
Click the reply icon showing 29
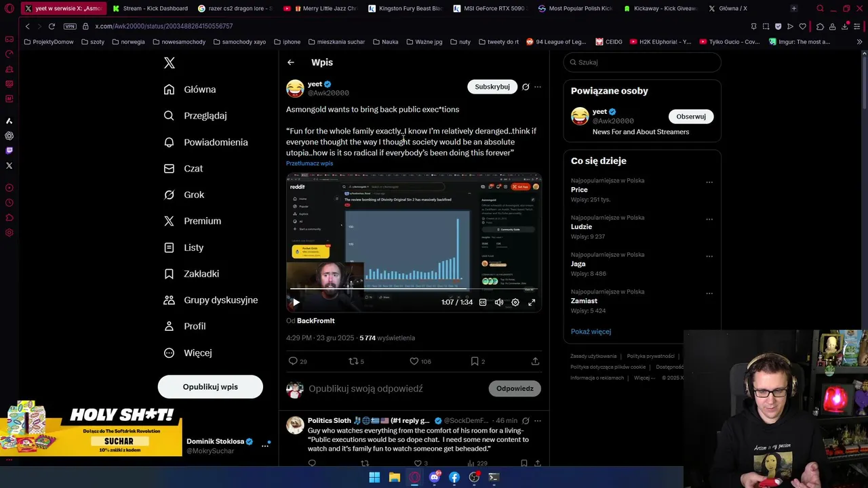pos(298,361)
